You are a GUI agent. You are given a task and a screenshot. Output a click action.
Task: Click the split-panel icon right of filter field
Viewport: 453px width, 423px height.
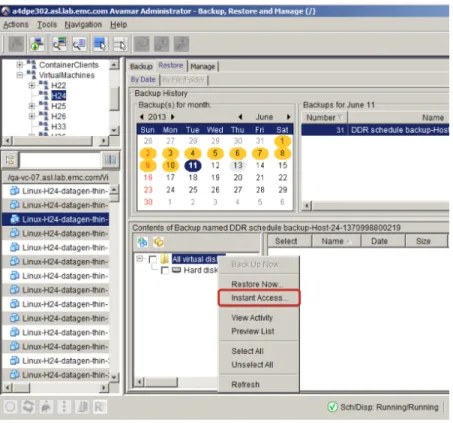(110, 160)
